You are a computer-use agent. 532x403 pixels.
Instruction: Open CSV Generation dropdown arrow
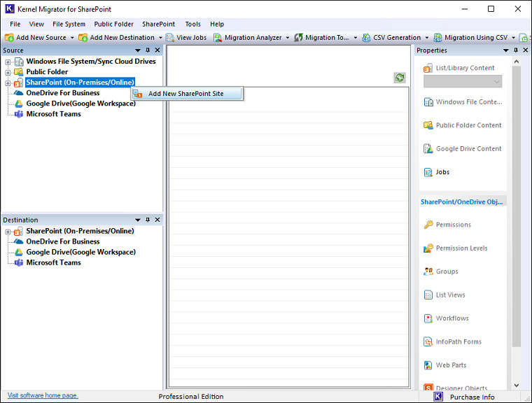click(426, 38)
